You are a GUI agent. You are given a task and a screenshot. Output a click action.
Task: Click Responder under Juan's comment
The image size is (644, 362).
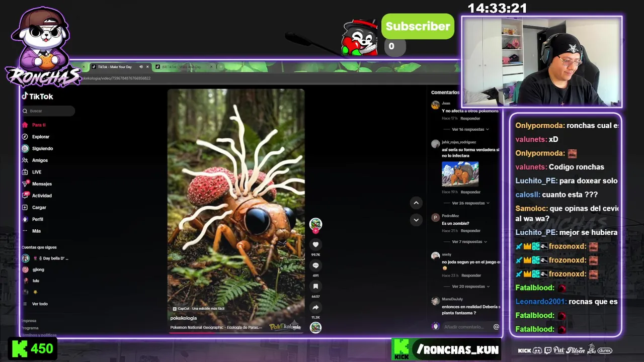tap(470, 119)
